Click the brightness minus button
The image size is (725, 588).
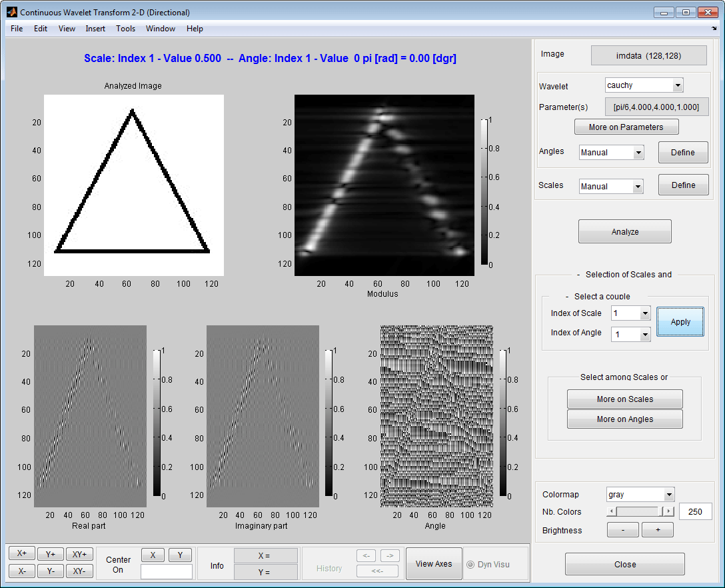[623, 530]
